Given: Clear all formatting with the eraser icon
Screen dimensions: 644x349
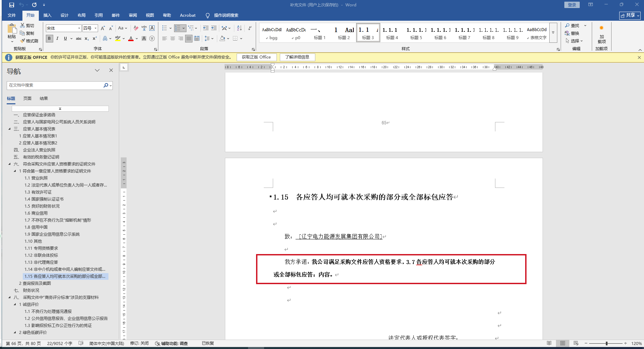Looking at the screenshot, I should pyautogui.click(x=136, y=28).
